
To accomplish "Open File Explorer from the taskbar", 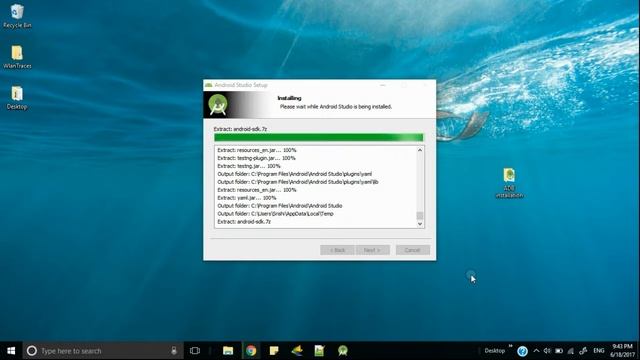I will 228,351.
